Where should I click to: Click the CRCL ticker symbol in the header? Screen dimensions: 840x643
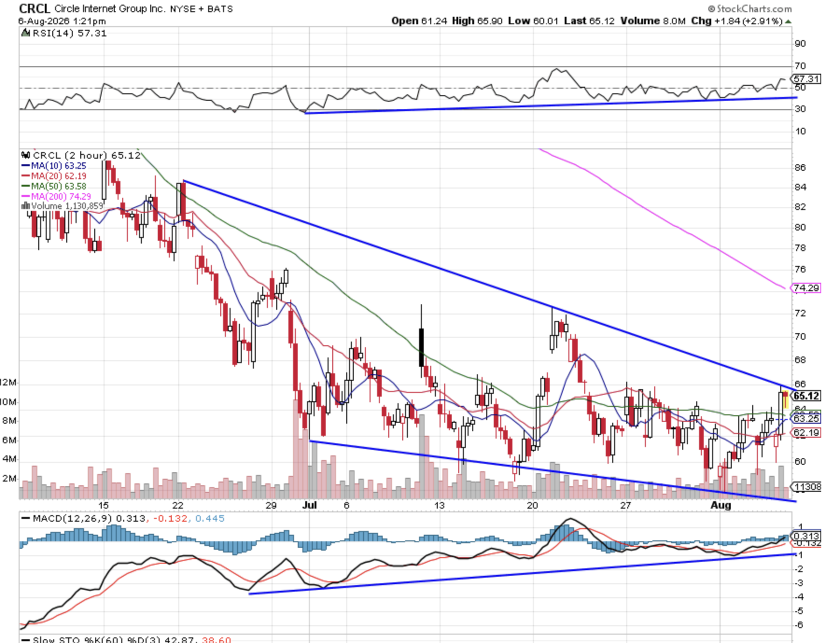34,8
